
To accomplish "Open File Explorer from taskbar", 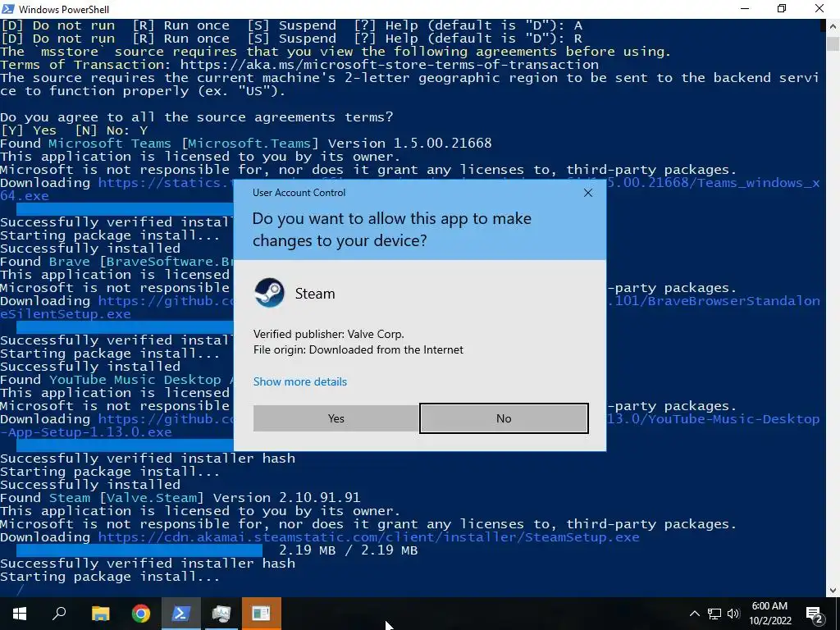I will click(100, 614).
